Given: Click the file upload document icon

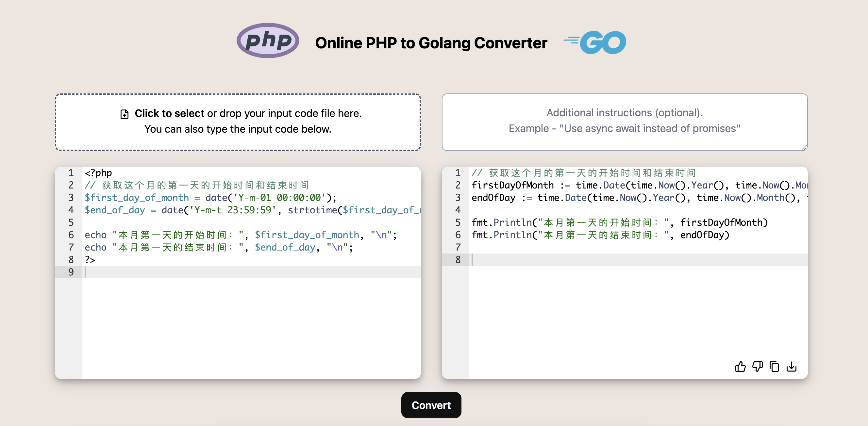Looking at the screenshot, I should (x=124, y=113).
